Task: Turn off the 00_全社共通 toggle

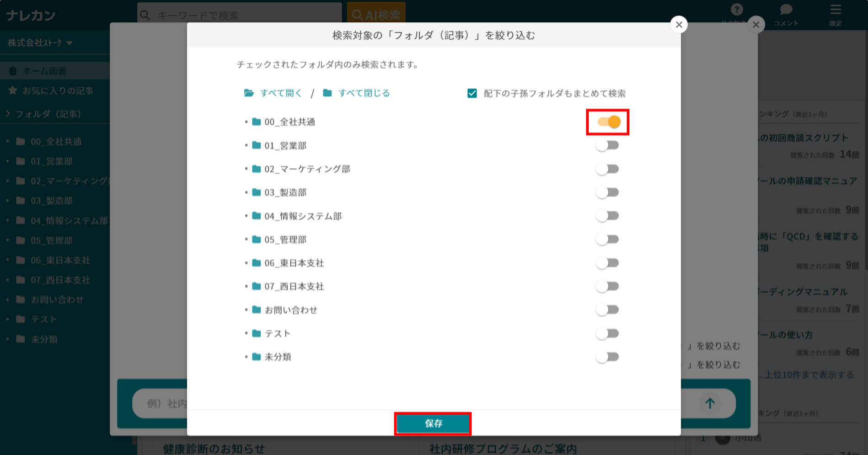Action: (608, 122)
